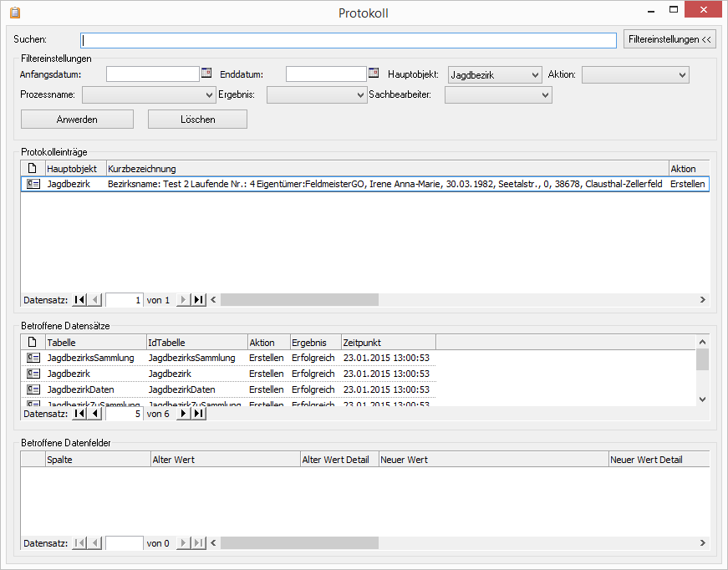
Task: Click the record icon beside JagdbezirkDaten row
Action: [x=33, y=389]
